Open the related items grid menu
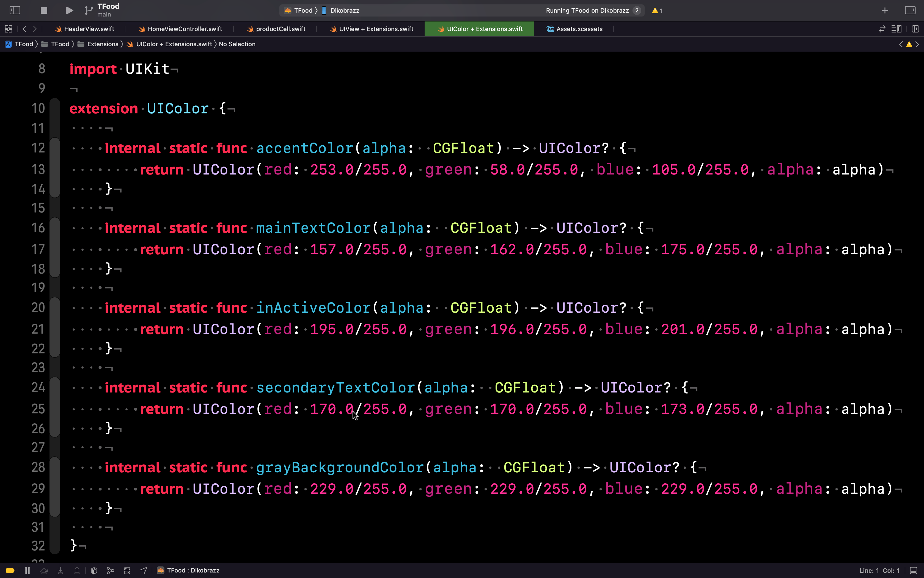This screenshot has width=924, height=578. [9, 29]
